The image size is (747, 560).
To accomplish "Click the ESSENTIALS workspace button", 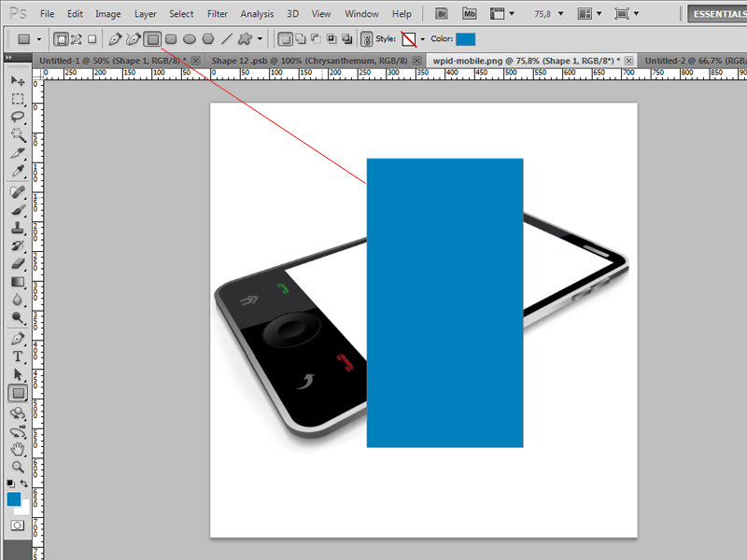I will point(717,13).
